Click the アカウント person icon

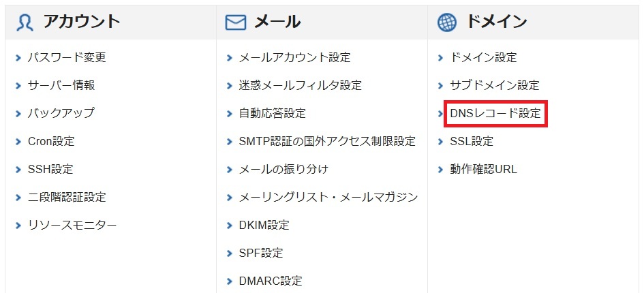25,22
